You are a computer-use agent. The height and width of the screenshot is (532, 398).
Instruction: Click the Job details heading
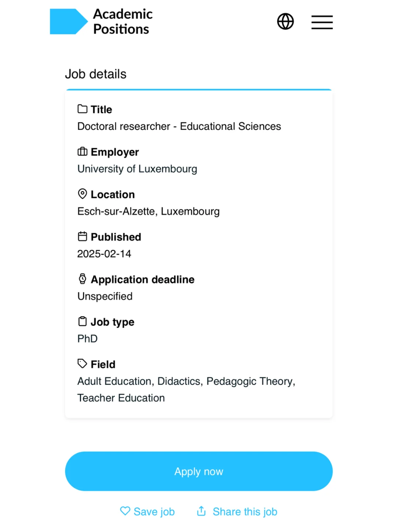tap(96, 74)
